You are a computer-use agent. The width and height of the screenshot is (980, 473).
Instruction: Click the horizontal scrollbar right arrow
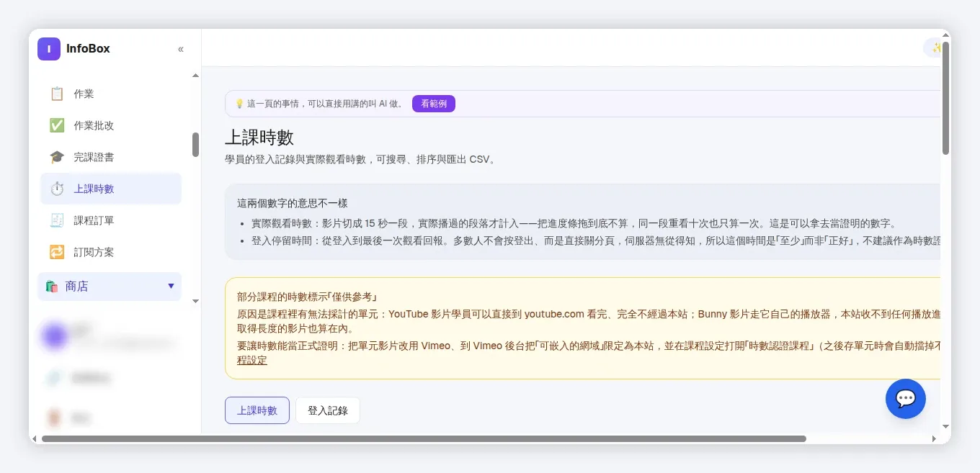(935, 438)
